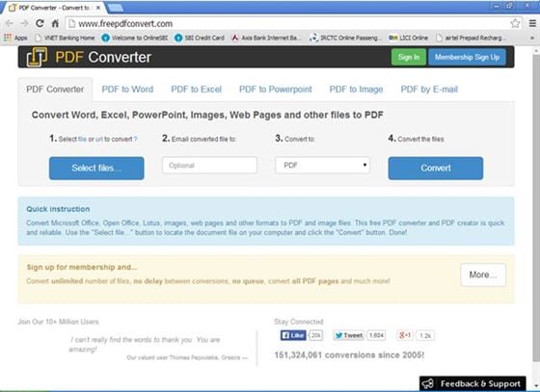Screen dimensions: 540x392
Task: Click the 'Sign up for membership and...' heading
Action: point(82,267)
